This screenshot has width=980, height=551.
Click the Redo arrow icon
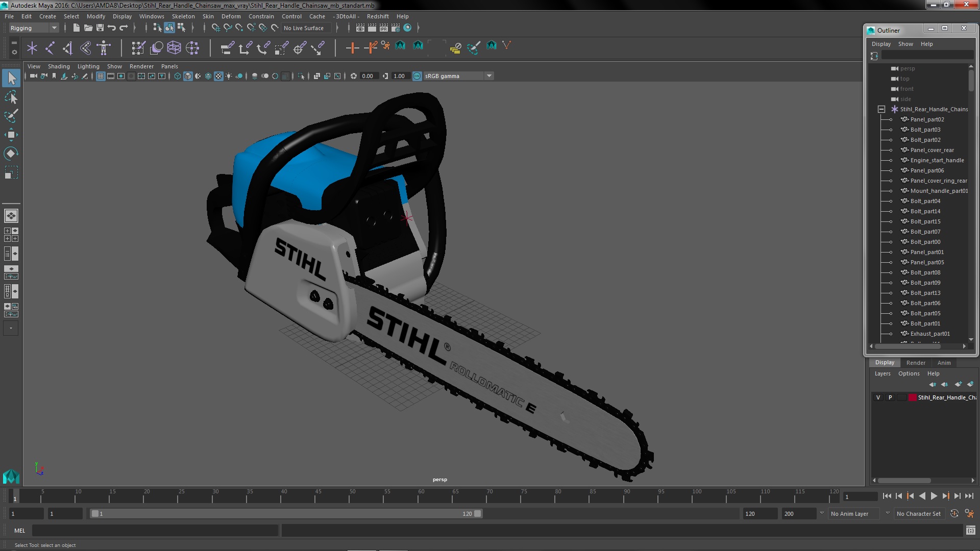(x=124, y=28)
